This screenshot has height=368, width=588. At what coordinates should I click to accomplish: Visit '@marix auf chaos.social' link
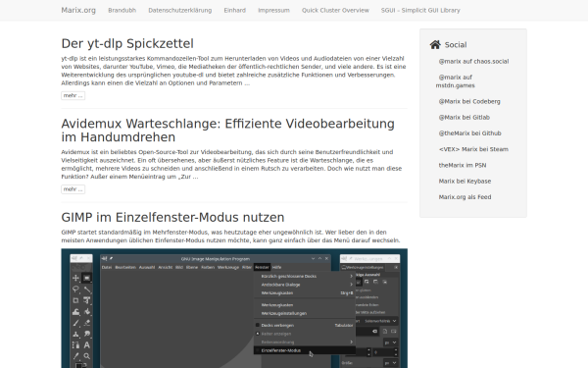coord(473,61)
